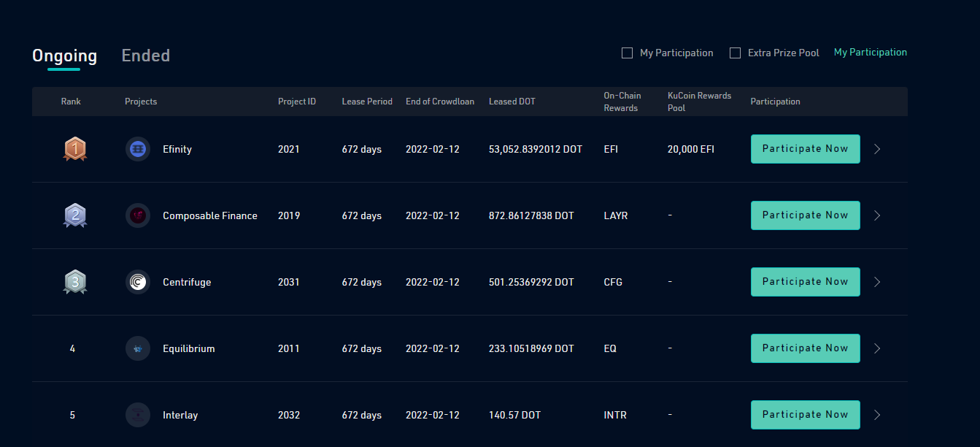
Task: Click the Equilibrium project logo
Action: 138,348
